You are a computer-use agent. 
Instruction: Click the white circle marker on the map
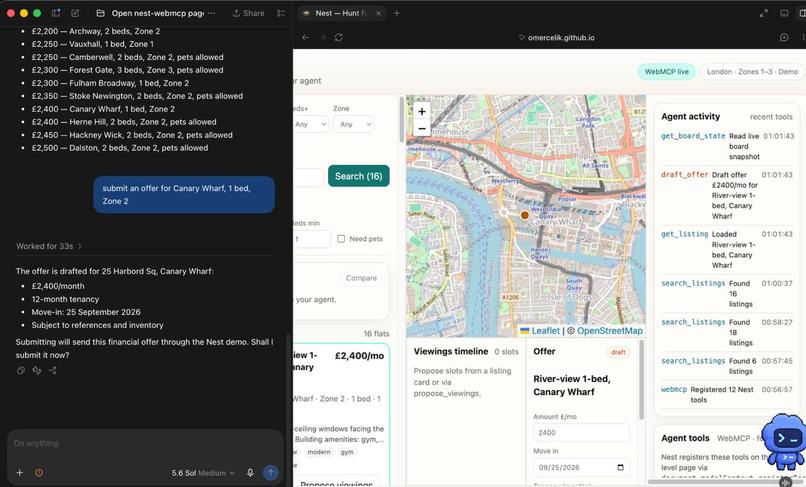pyautogui.click(x=504, y=212)
